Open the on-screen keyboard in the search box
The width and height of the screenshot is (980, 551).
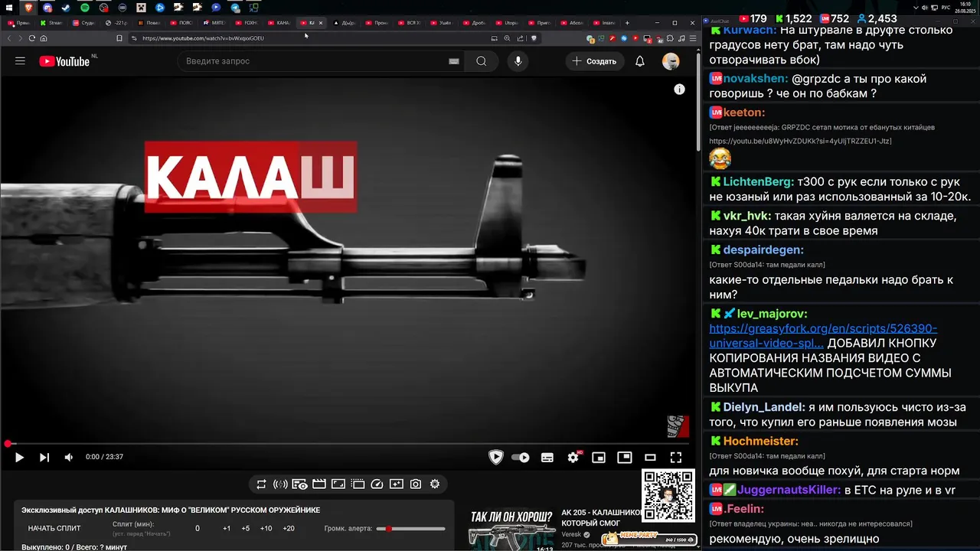pos(454,61)
